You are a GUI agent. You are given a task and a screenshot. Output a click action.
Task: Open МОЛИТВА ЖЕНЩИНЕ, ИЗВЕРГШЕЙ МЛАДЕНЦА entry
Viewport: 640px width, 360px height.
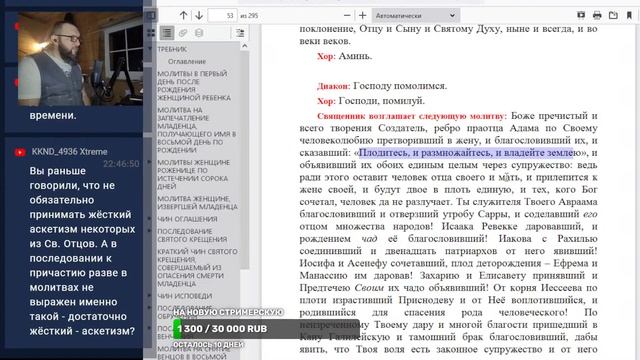(197, 202)
